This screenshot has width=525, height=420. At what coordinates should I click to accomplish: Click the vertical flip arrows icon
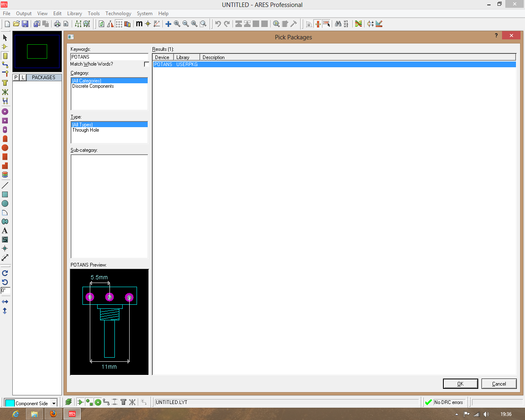(x=5, y=311)
